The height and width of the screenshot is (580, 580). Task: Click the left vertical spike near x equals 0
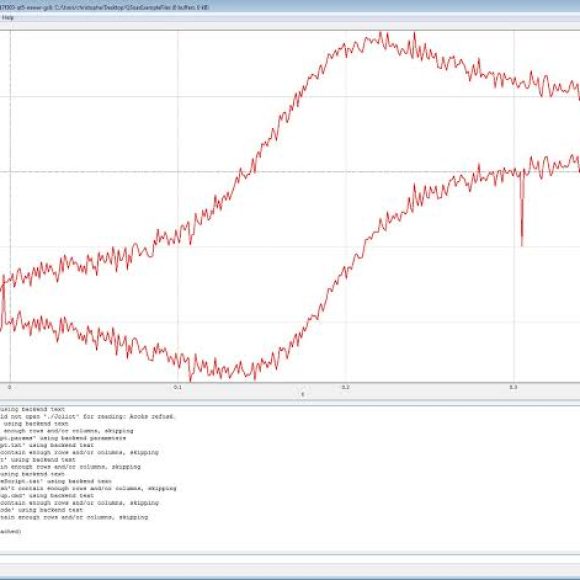pyautogui.click(x=4, y=301)
